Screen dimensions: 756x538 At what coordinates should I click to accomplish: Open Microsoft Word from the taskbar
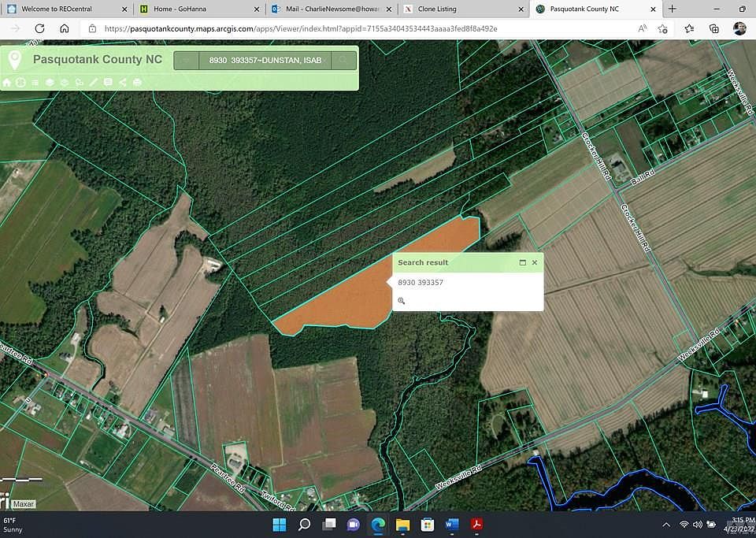[451, 525]
